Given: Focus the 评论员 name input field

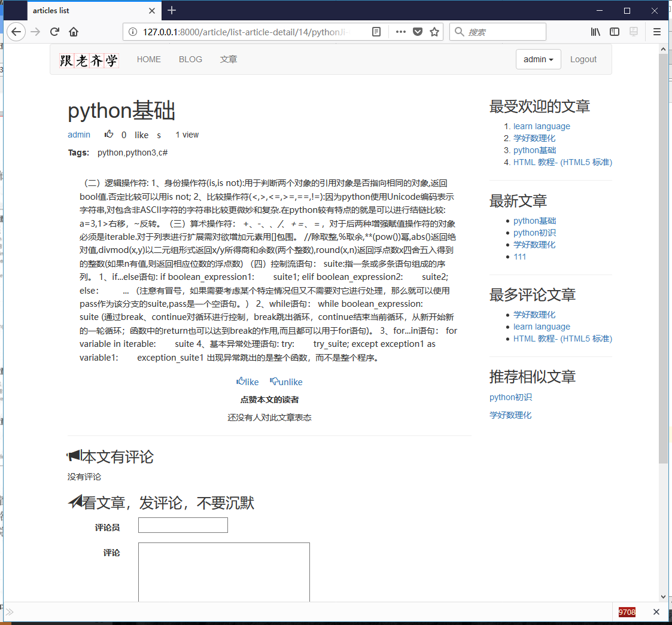Looking at the screenshot, I should coord(183,525).
